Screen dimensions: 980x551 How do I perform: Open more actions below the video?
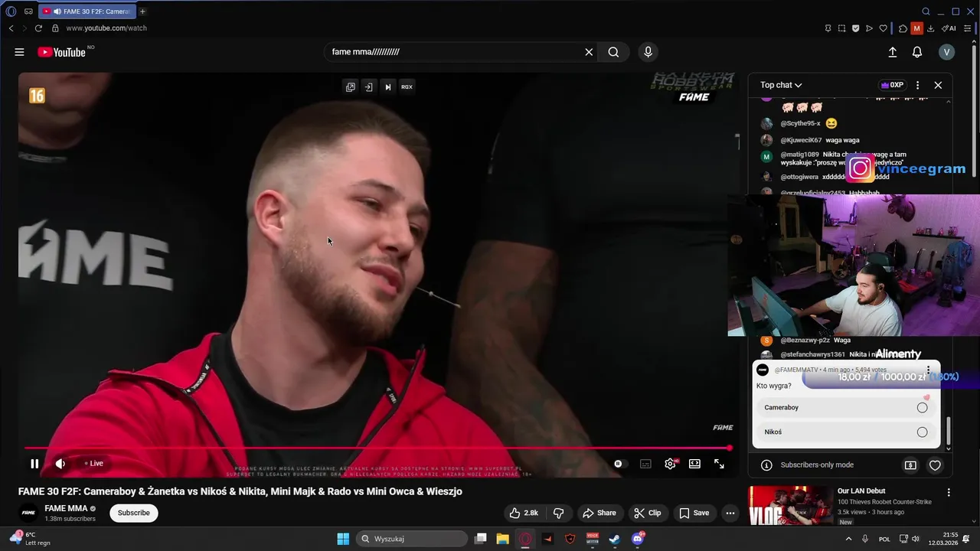tap(730, 513)
